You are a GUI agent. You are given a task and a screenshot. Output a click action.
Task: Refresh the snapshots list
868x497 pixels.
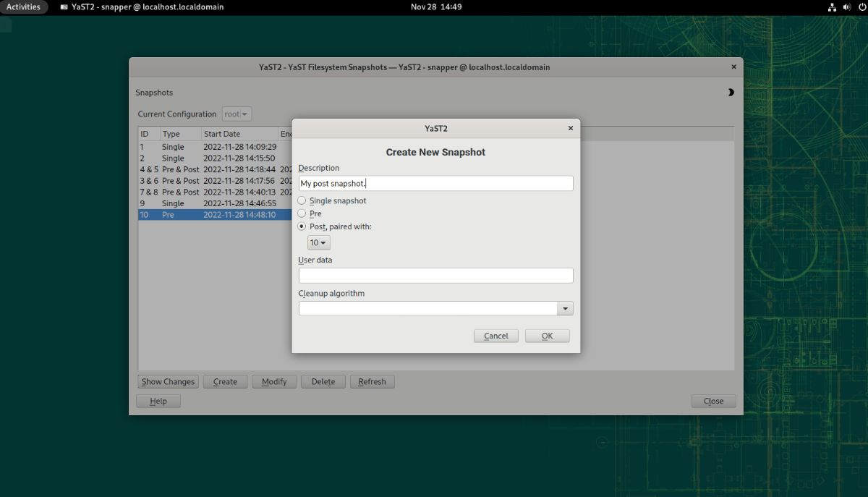(x=372, y=381)
